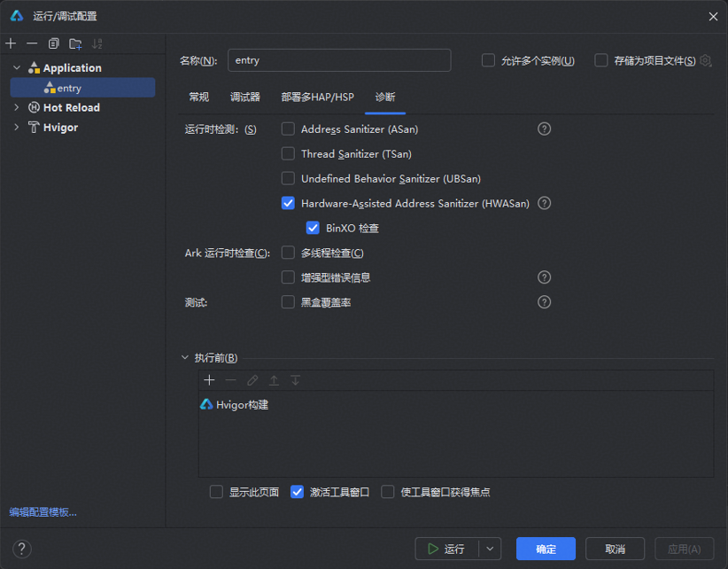Check 显示此页面 option
Image resolution: width=728 pixels, height=569 pixels.
point(216,492)
